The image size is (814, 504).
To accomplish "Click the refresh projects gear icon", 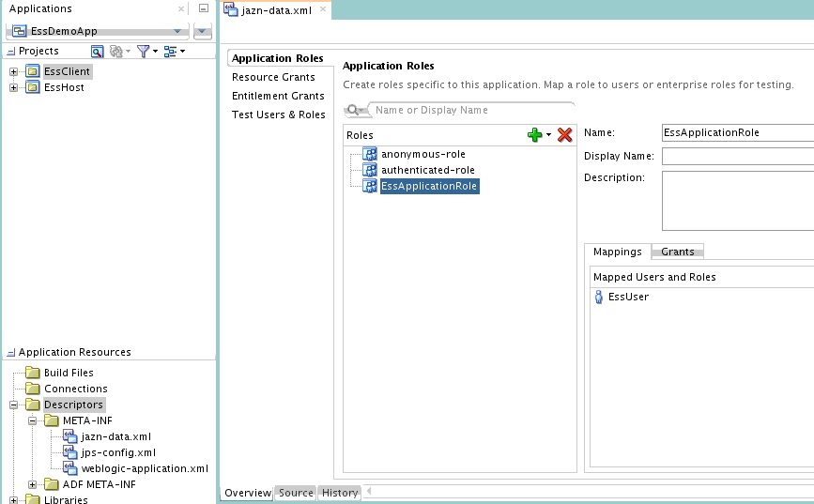I will [x=116, y=51].
